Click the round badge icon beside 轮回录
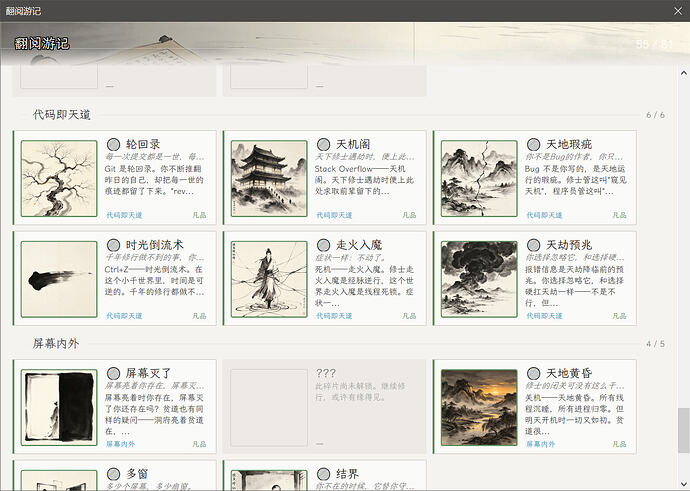This screenshot has height=491, width=690. 114,144
